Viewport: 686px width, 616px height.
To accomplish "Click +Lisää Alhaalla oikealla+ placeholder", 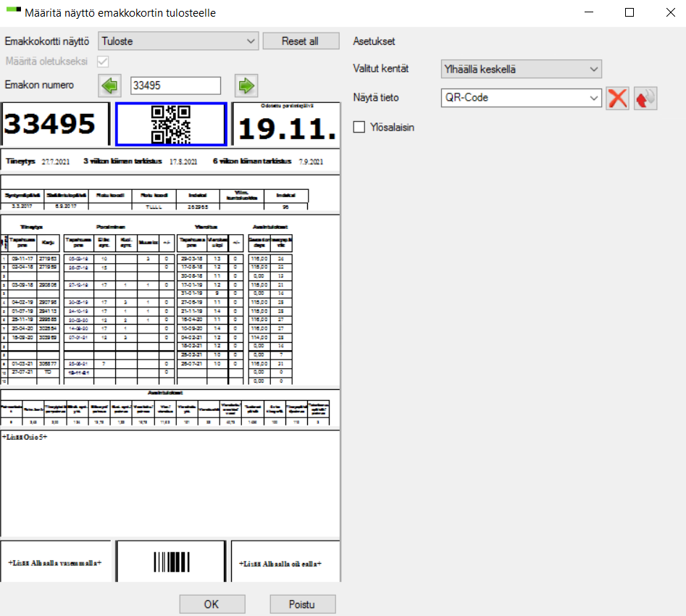I will click(285, 562).
